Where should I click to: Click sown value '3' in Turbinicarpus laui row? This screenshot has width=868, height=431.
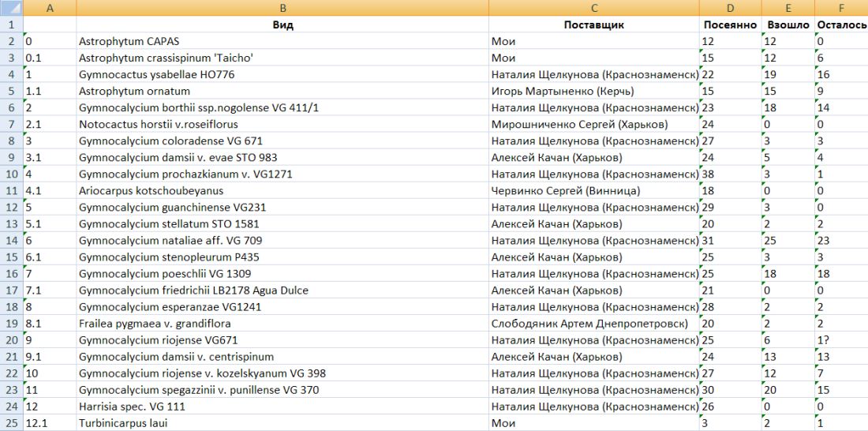[730, 423]
